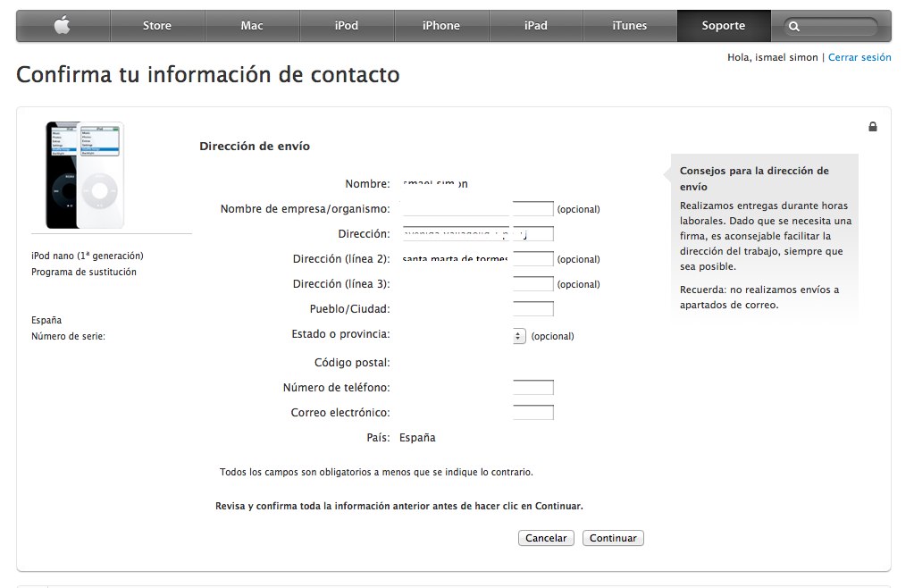Click the 'Todos los campos son obligatorios' notice
The image size is (914, 588).
(376, 472)
